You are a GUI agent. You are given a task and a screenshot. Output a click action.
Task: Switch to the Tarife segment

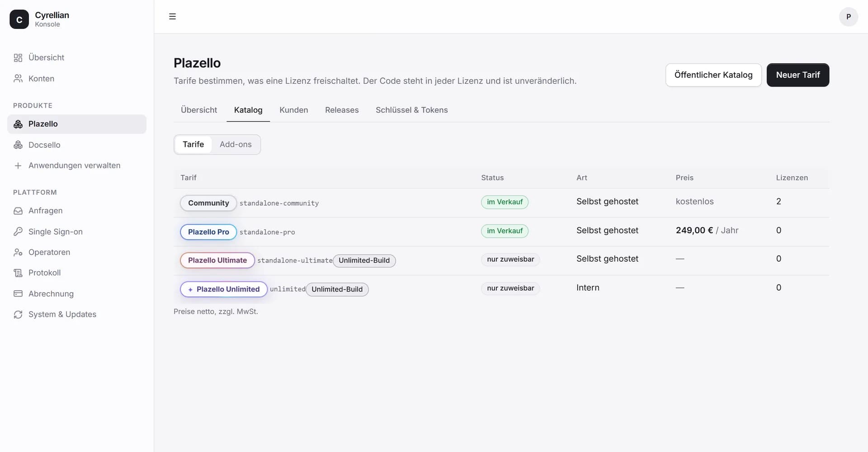pyautogui.click(x=193, y=145)
